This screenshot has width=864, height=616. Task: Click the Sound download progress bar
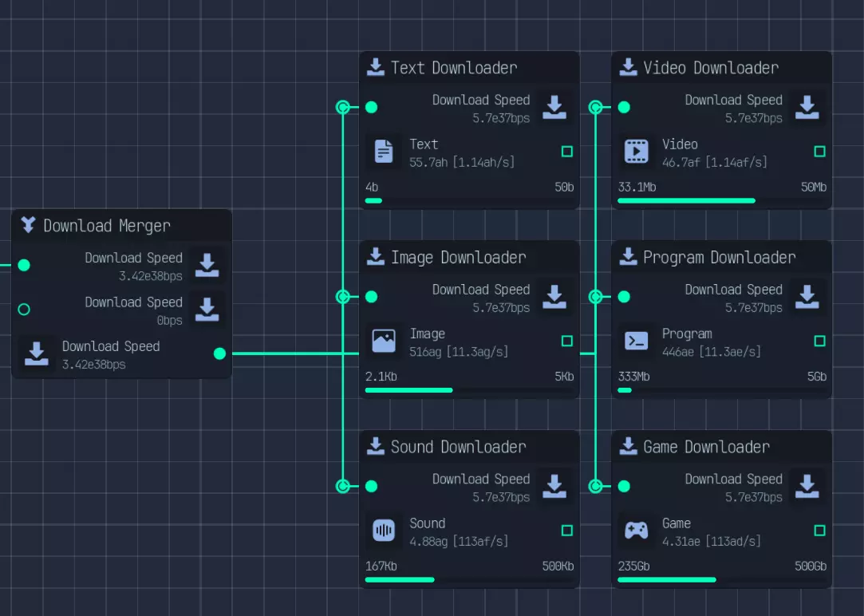click(469, 579)
